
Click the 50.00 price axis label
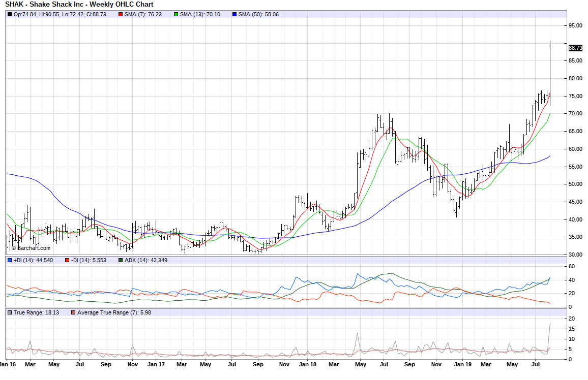(x=576, y=184)
